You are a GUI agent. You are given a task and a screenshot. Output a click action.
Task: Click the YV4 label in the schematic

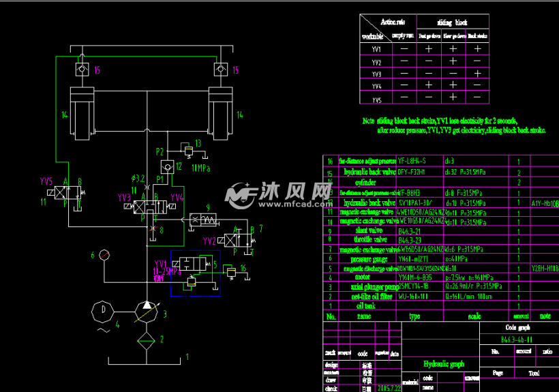[177, 198]
